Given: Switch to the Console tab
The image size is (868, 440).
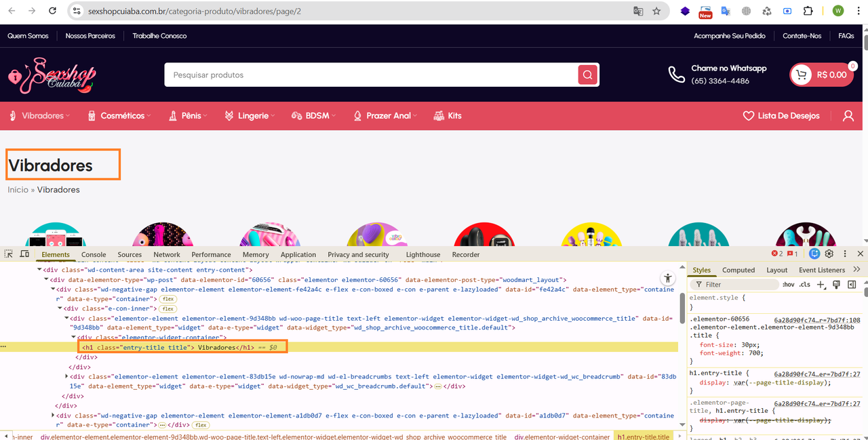Looking at the screenshot, I should pos(94,255).
